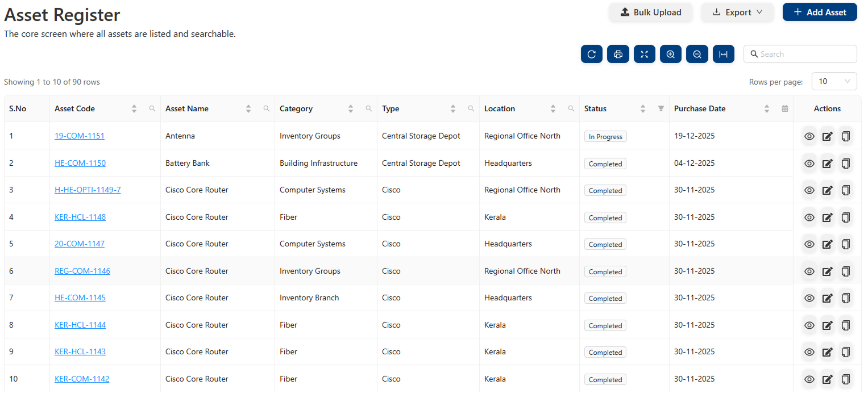868x402 pixels.
Task: Open asset code link H-HE-OPTI-1149-7
Action: point(88,190)
